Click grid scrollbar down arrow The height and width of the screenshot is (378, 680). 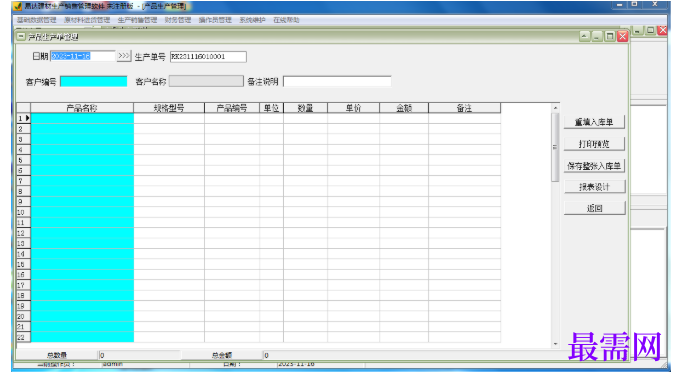point(556,344)
